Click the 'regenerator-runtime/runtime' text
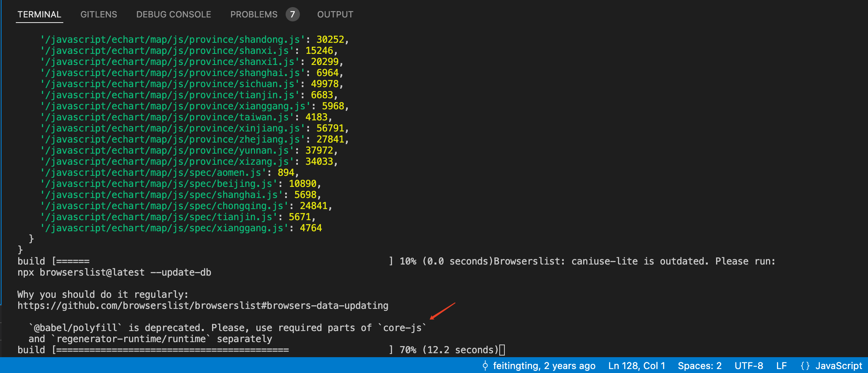This screenshot has height=373, width=868. tap(131, 339)
